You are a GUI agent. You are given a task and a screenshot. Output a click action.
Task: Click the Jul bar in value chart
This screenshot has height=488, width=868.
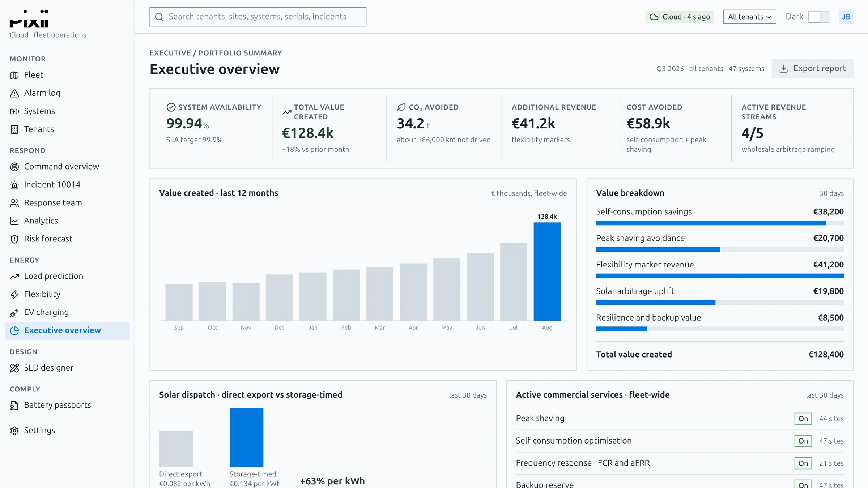(x=514, y=282)
